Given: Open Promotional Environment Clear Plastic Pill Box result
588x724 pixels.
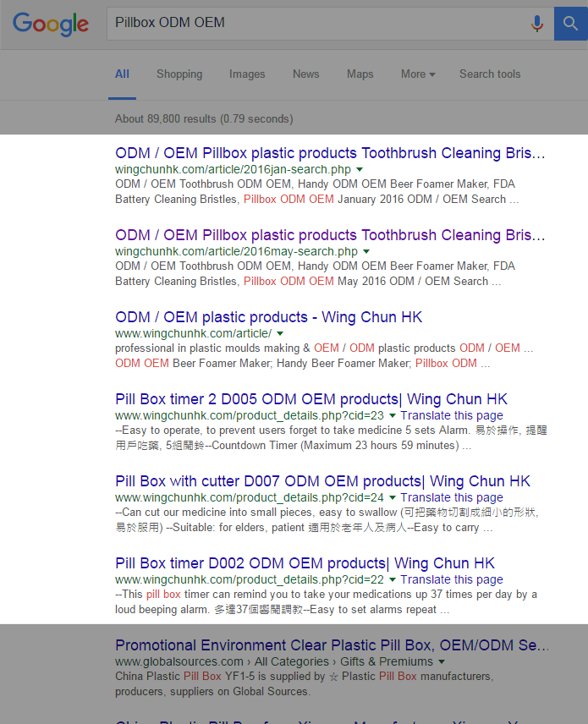Looking at the screenshot, I should click(332, 645).
